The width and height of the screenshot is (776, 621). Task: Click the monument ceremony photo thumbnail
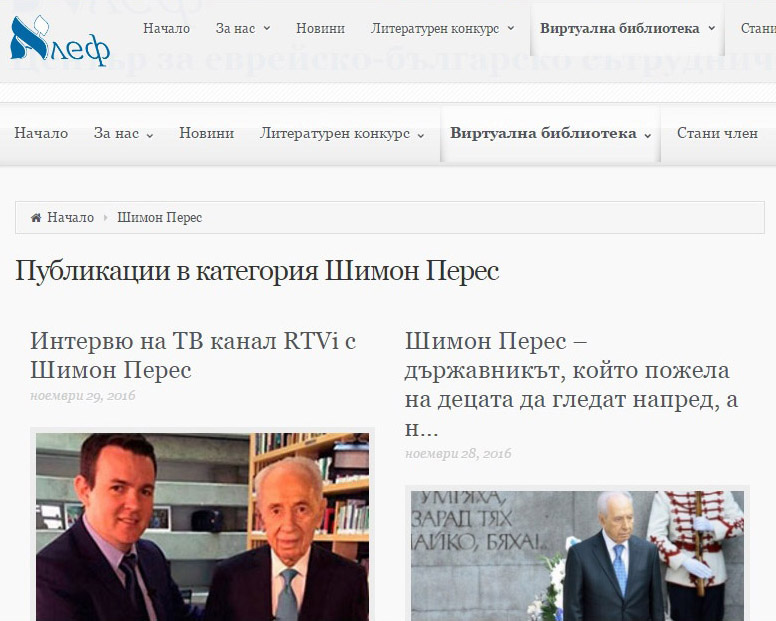point(577,556)
